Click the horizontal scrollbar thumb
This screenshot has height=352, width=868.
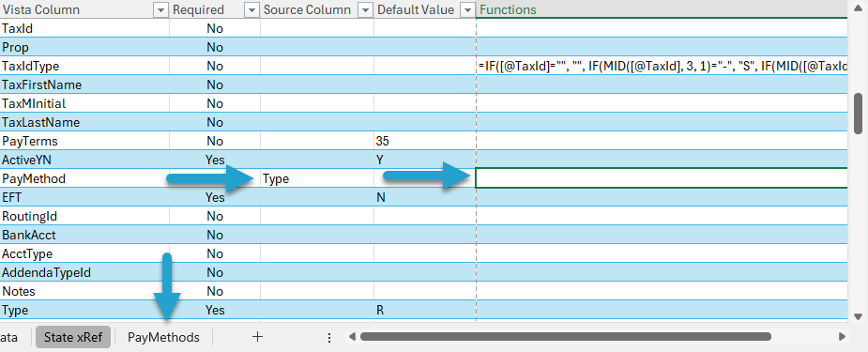565,336
